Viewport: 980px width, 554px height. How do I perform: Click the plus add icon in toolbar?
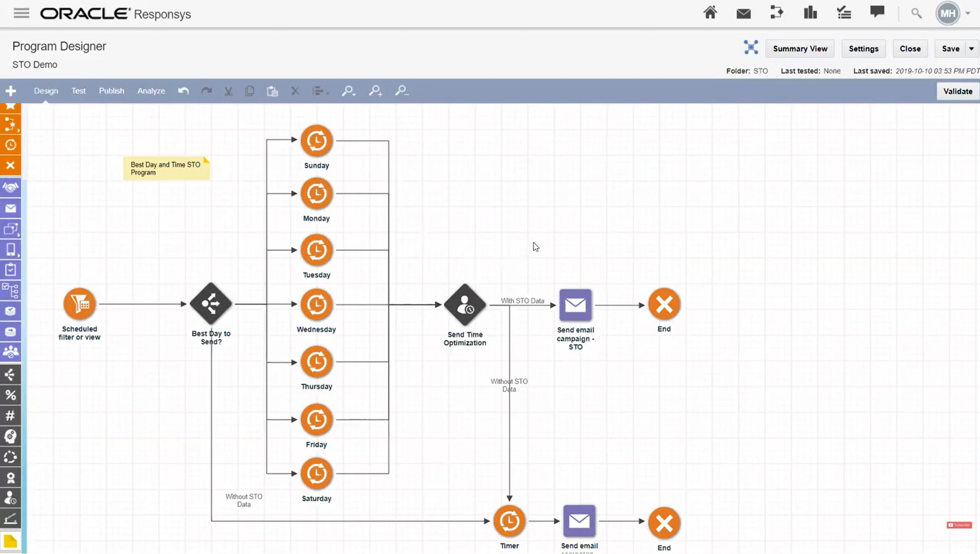click(x=11, y=91)
